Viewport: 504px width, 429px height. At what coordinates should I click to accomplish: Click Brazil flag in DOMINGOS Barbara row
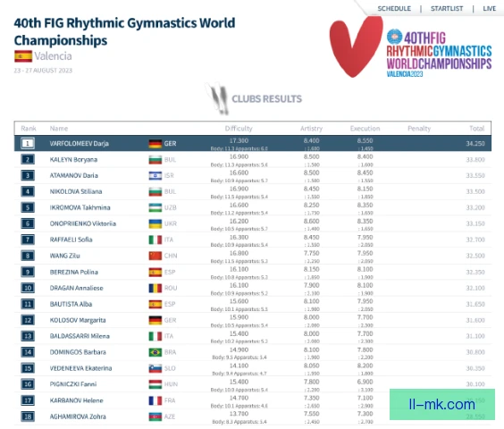point(155,352)
